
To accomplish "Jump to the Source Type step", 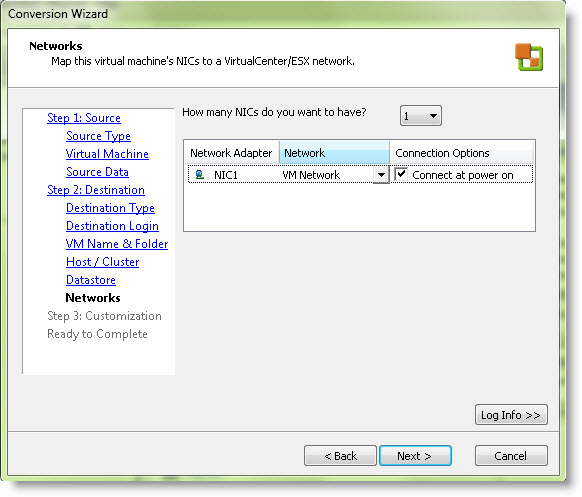I will coord(98,136).
